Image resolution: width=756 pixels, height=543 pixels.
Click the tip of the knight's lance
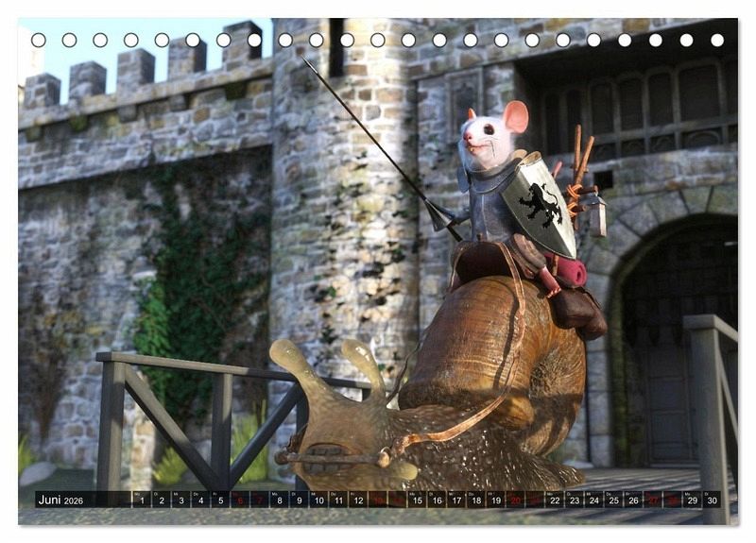click(305, 61)
